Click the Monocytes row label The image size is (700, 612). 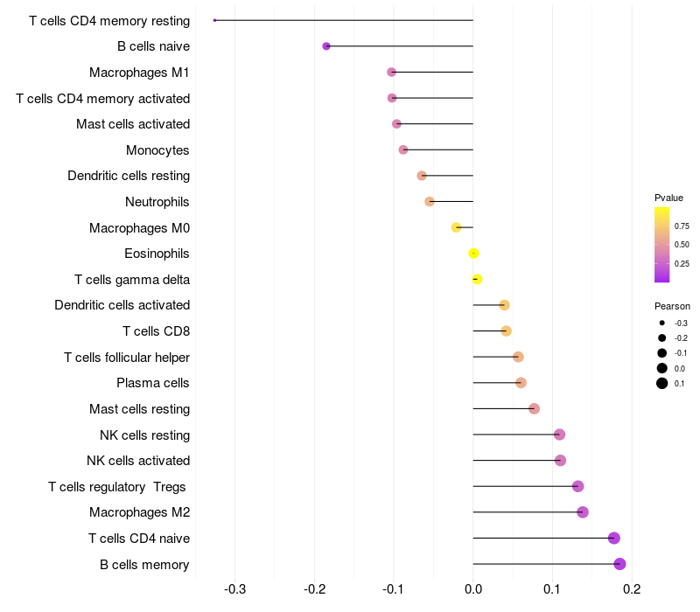coord(157,150)
